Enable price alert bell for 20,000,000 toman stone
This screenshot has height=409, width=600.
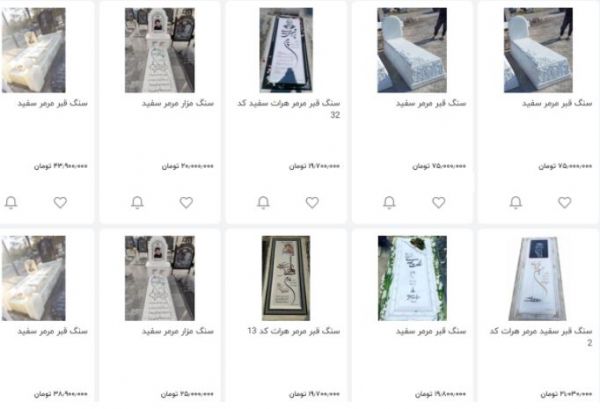click(137, 202)
